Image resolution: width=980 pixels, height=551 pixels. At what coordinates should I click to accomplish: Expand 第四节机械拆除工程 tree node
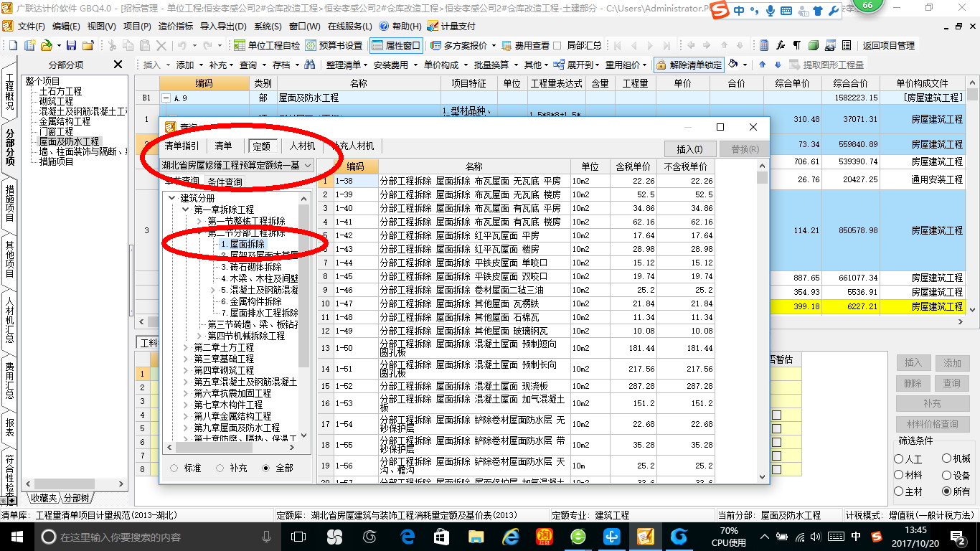pyautogui.click(x=199, y=336)
